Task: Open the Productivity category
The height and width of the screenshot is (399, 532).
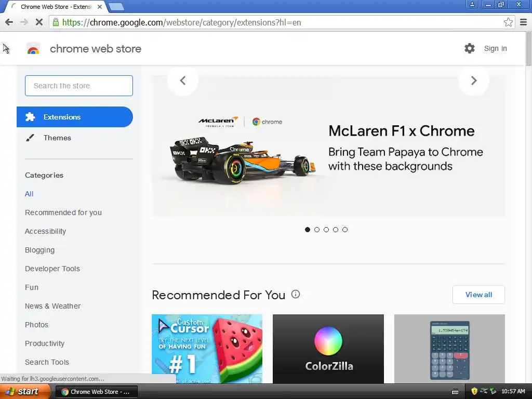Action: [45, 343]
